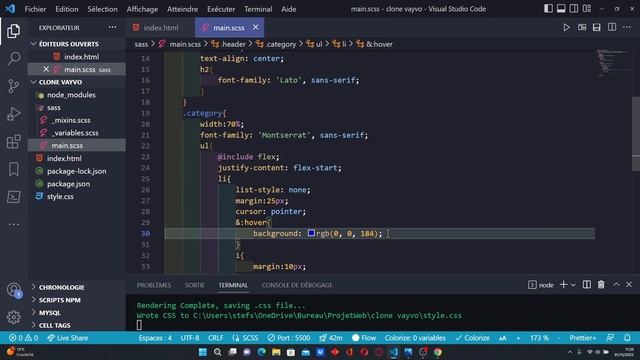
Task: Save the file with the floppy disk icon
Action: click(x=596, y=27)
